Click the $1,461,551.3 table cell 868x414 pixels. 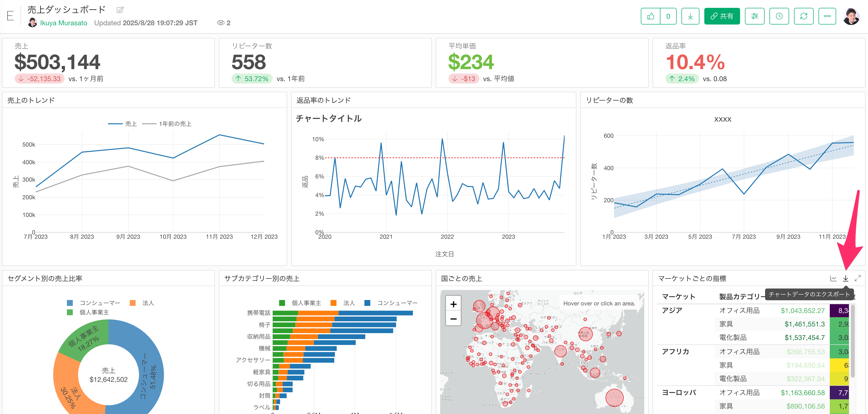805,324
